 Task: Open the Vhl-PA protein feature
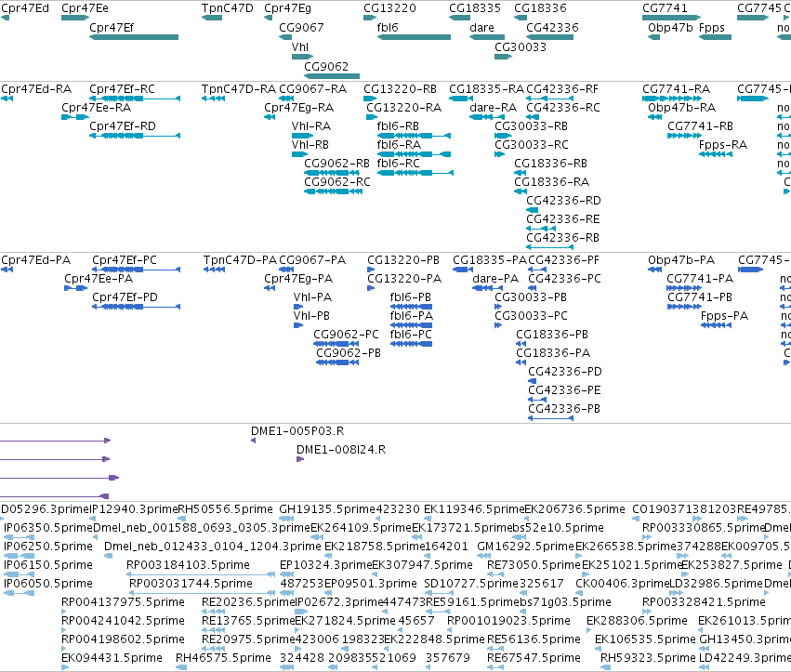click(298, 307)
